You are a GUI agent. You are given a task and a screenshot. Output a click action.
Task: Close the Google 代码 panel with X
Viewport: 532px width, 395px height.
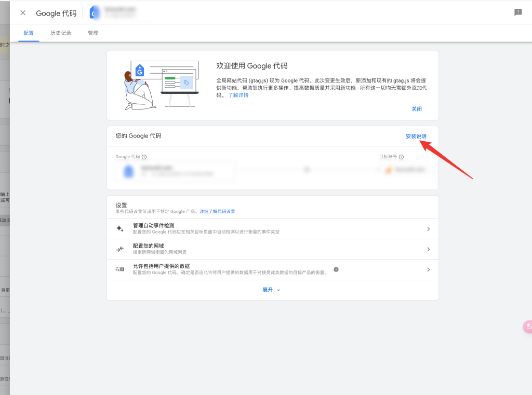click(x=23, y=13)
